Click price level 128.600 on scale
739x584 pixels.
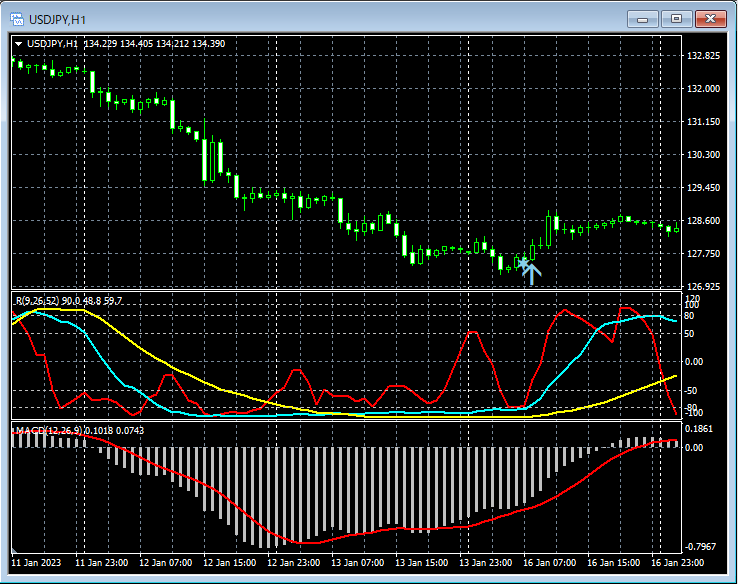pyautogui.click(x=704, y=221)
